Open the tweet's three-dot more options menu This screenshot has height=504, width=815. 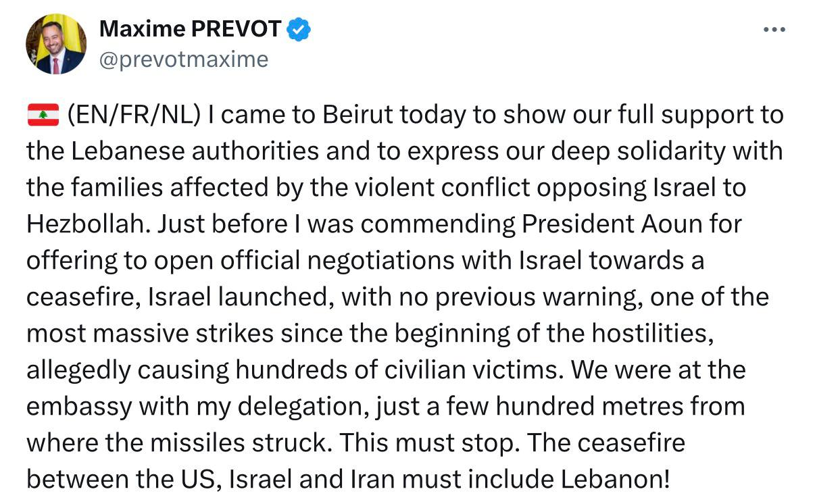click(774, 30)
